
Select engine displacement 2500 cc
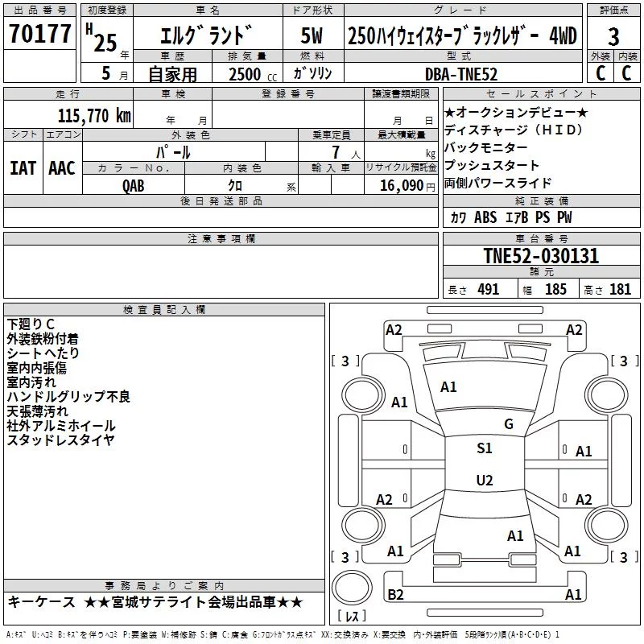[x=253, y=74]
